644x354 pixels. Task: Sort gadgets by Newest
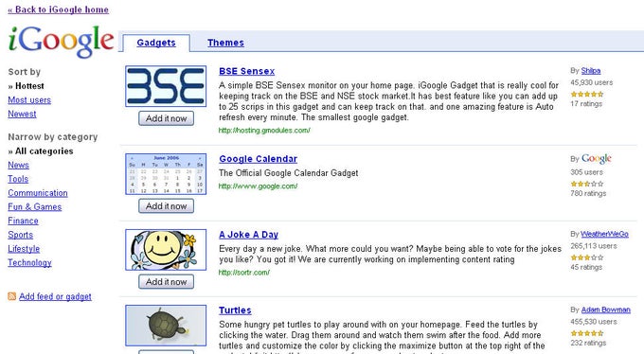coord(22,114)
